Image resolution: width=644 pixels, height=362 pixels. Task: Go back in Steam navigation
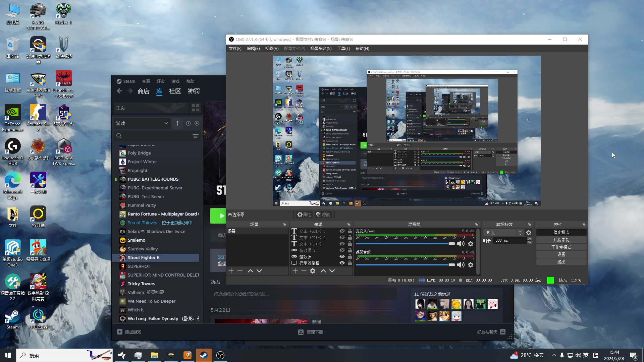(119, 91)
